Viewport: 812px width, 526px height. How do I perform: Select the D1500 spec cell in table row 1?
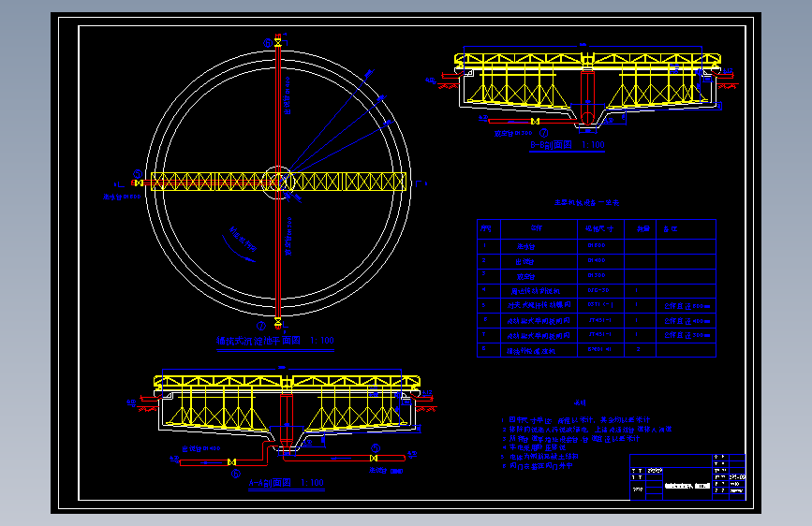600,246
